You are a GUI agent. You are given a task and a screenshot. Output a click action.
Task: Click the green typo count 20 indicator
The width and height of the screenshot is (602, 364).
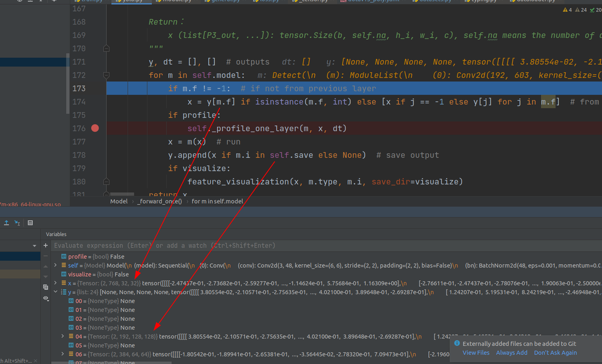tap(595, 10)
